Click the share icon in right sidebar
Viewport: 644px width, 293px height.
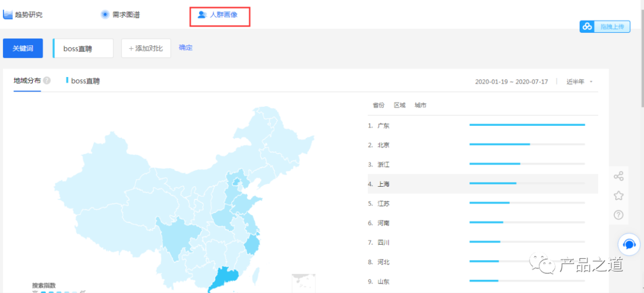(x=618, y=176)
